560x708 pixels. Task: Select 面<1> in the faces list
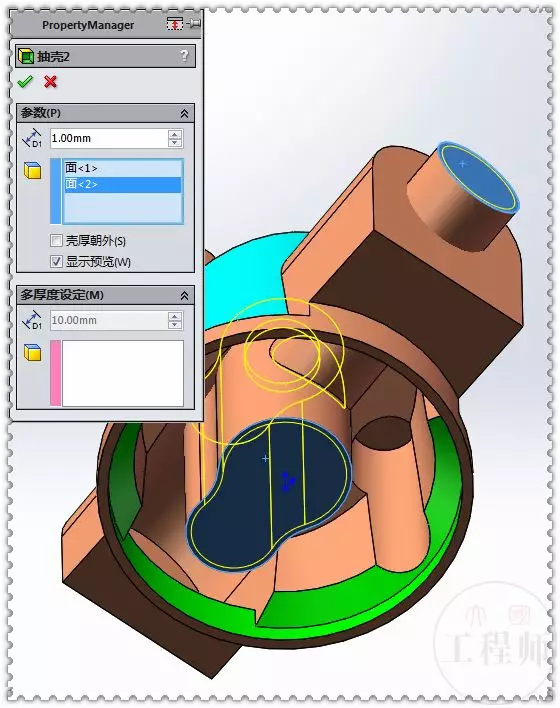point(122,168)
